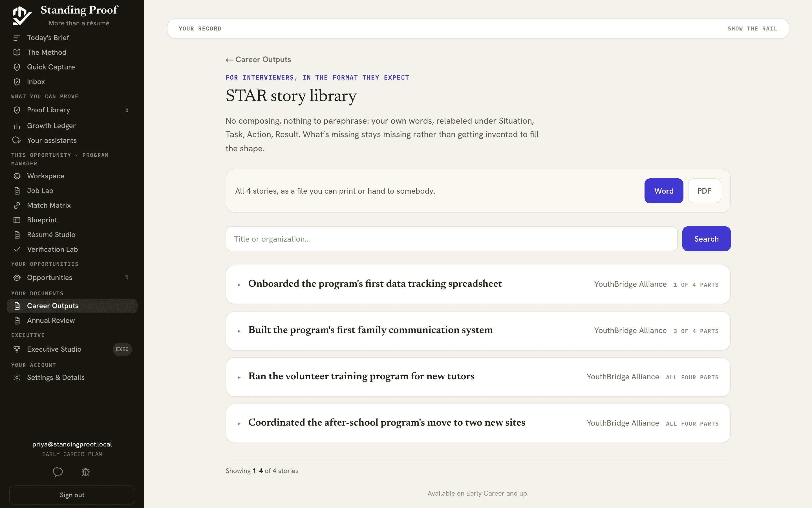Focus the Title or organization search field
The width and height of the screenshot is (812, 508).
(x=451, y=239)
